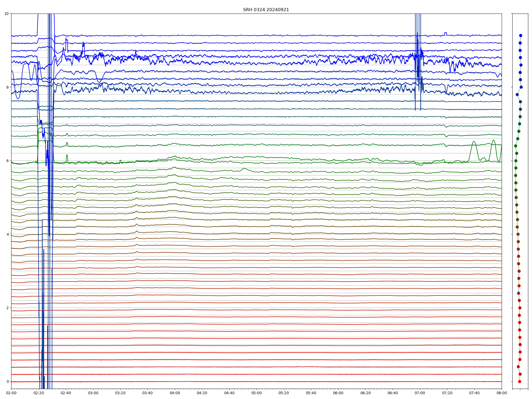Image resolution: width=532 pixels, height=399 pixels.
Task: Click the 03:40 time axis label
Action: point(147,393)
